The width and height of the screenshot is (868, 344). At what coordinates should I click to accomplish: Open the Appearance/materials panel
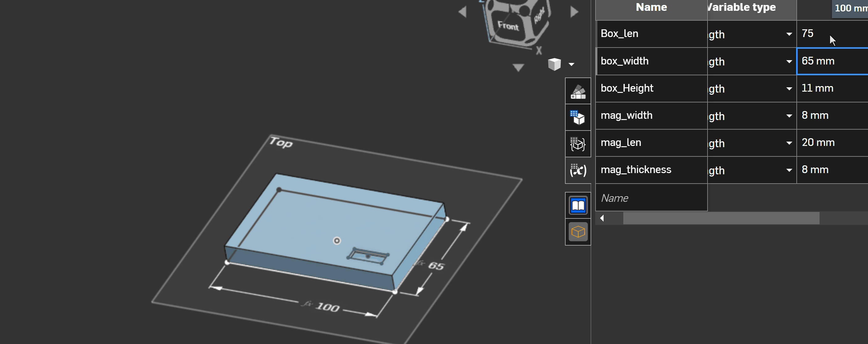[x=578, y=91]
